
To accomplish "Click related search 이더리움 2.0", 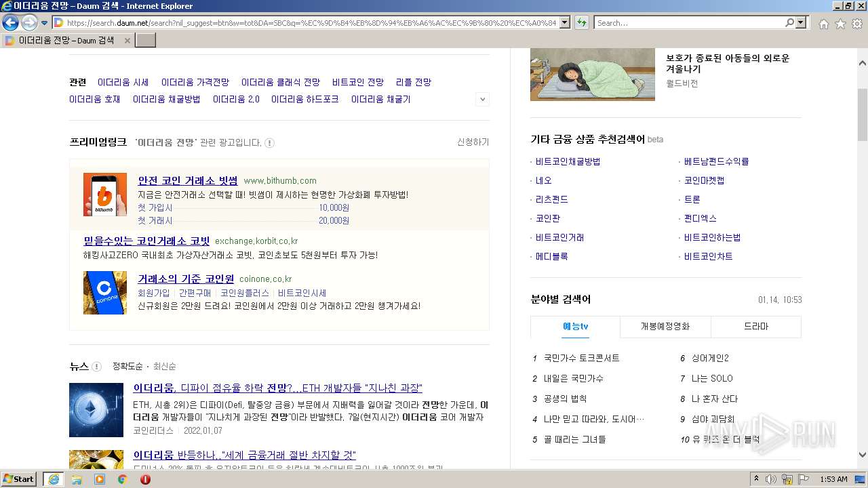I will (236, 100).
